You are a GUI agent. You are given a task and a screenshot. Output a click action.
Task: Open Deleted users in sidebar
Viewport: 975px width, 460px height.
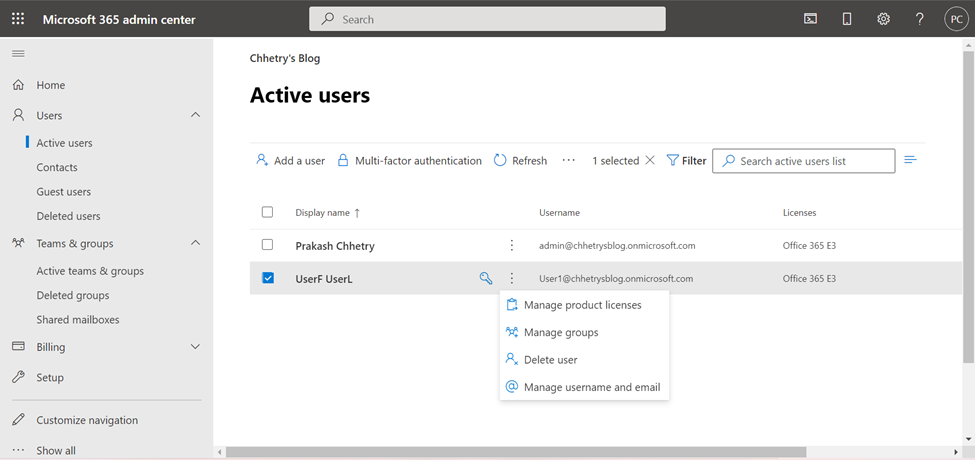click(68, 216)
